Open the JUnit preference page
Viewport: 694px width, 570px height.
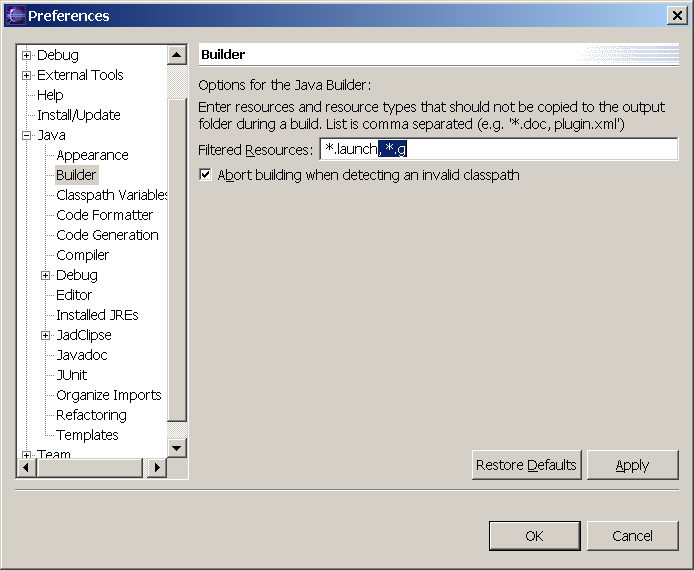[72, 375]
